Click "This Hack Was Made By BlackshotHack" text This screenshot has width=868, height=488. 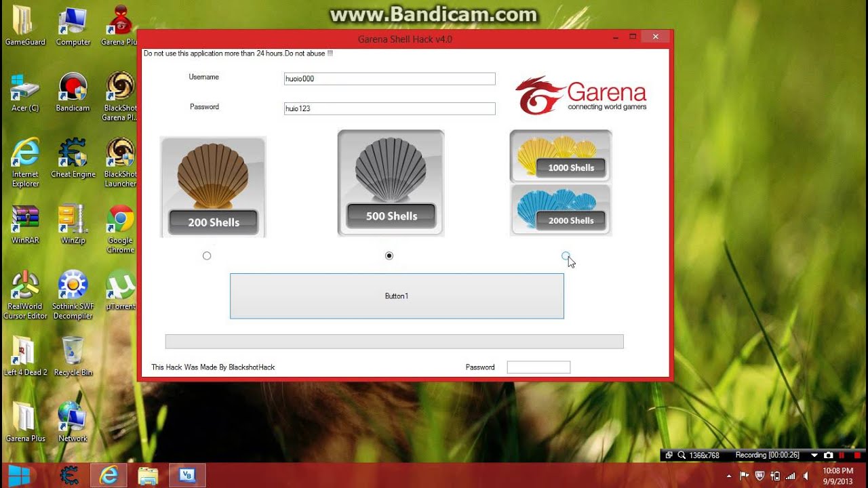pos(213,367)
